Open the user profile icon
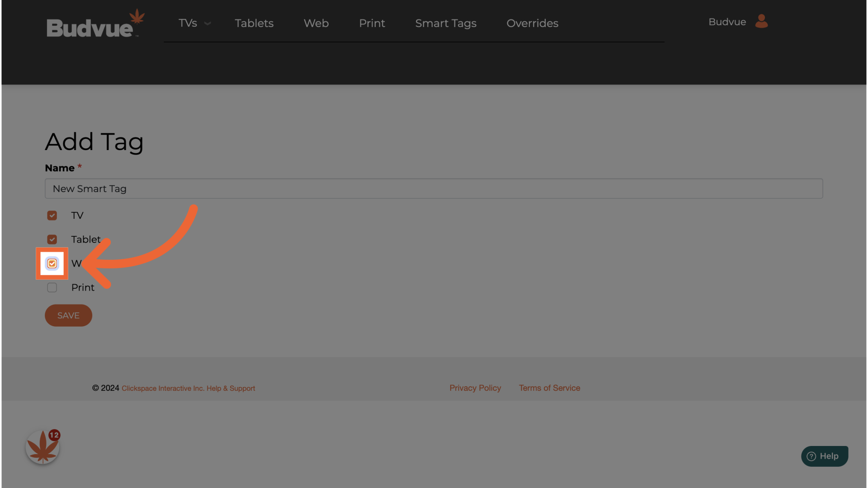This screenshot has height=488, width=868. coord(761,21)
